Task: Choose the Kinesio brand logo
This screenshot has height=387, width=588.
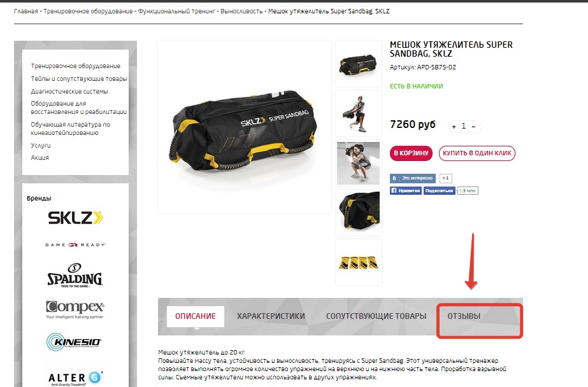Action: pos(74,342)
